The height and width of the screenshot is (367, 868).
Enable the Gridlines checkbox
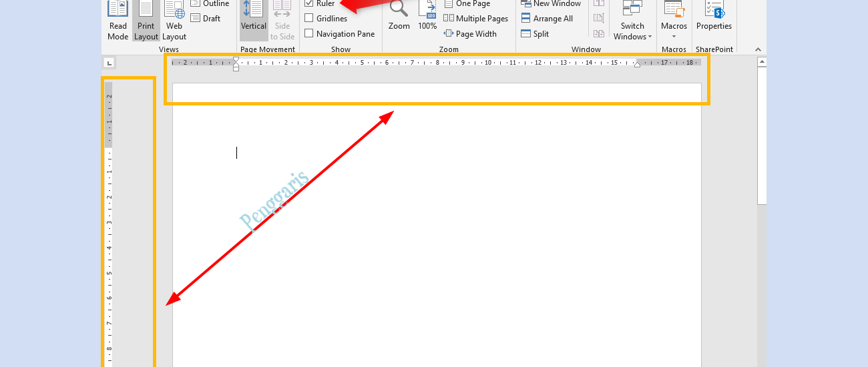point(308,19)
